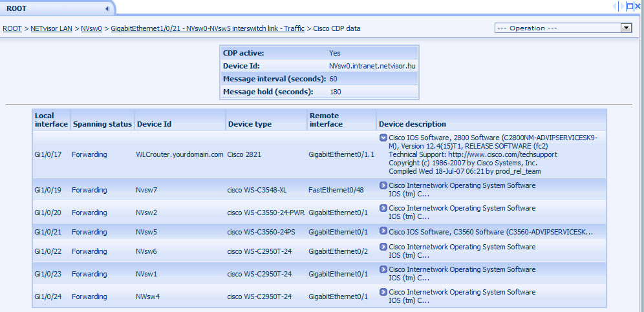Viewport: 644px width, 312px height.
Task: Expand device description for NWsw4 row
Action: coord(383,291)
